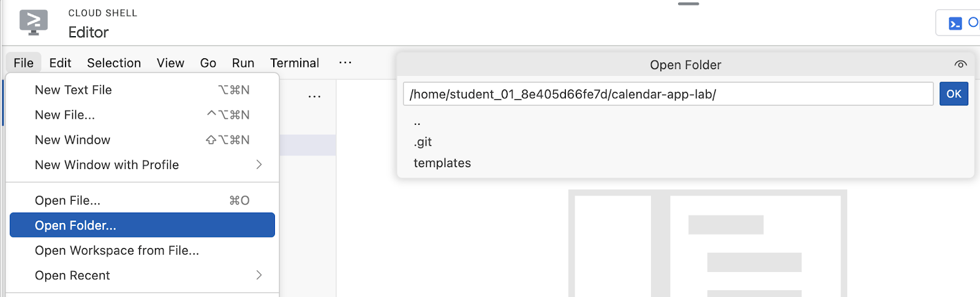Toggle hidden files eye icon in Open Folder
The height and width of the screenshot is (297, 980).
tap(960, 64)
